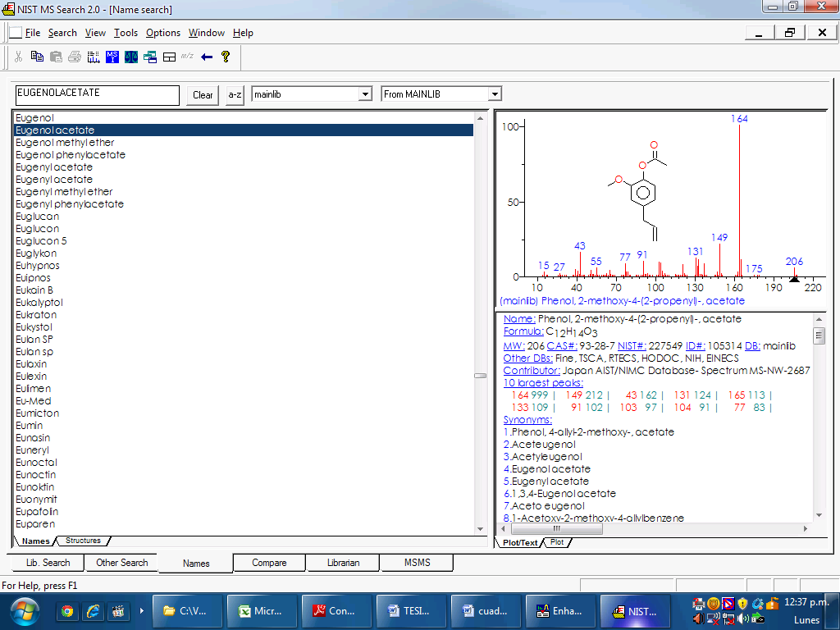Open the Micr... Excel taskbar button
The width and height of the screenshot is (840, 630).
click(262, 611)
